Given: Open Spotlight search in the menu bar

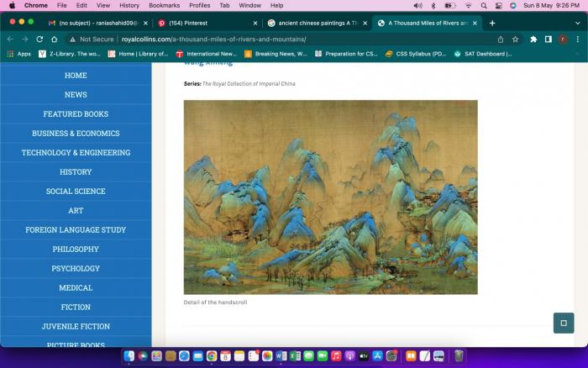Looking at the screenshot, I should pos(484,6).
